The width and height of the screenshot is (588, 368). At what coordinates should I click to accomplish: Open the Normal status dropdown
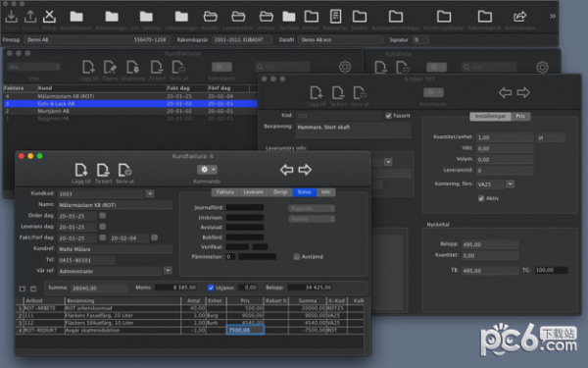click(312, 219)
